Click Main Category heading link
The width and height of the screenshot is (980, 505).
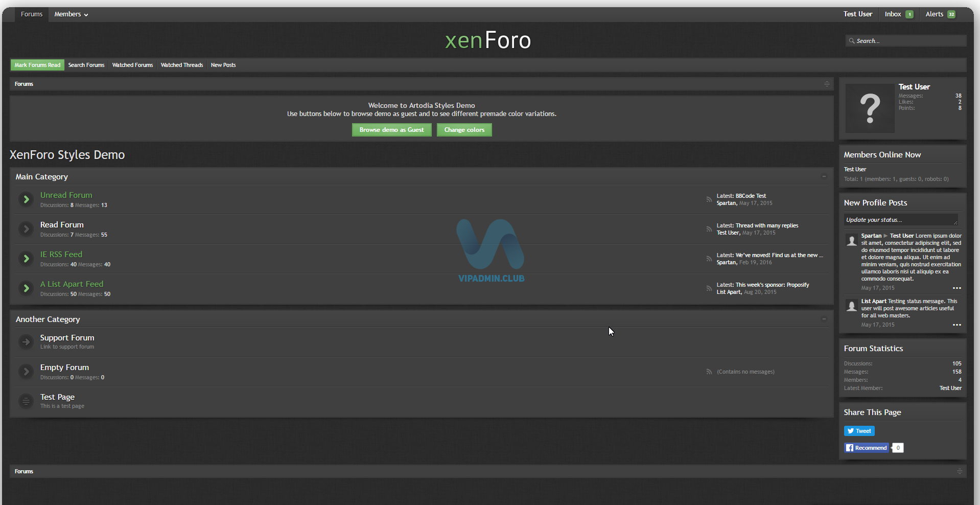click(x=42, y=177)
